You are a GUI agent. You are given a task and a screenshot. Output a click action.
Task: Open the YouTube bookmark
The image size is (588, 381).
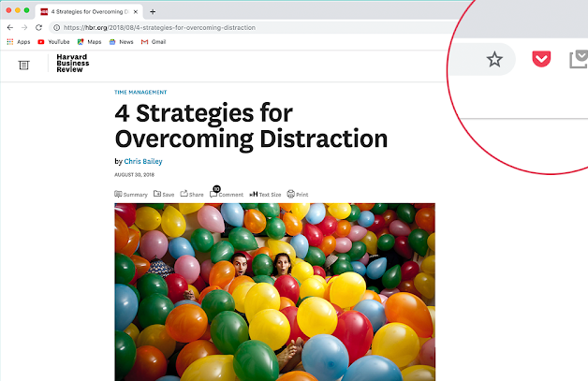coord(53,41)
